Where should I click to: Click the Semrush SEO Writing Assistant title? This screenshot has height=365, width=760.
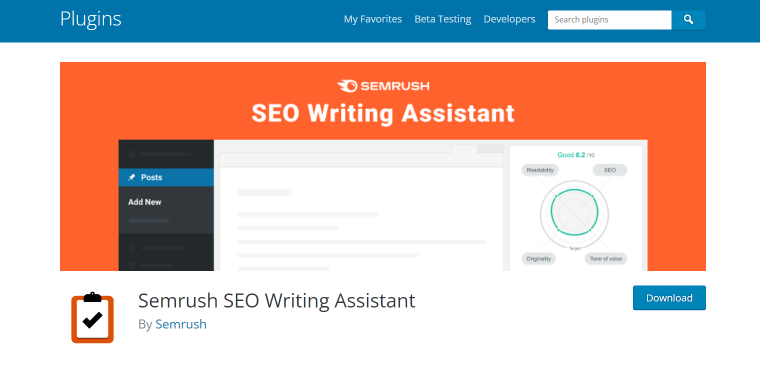(x=277, y=301)
